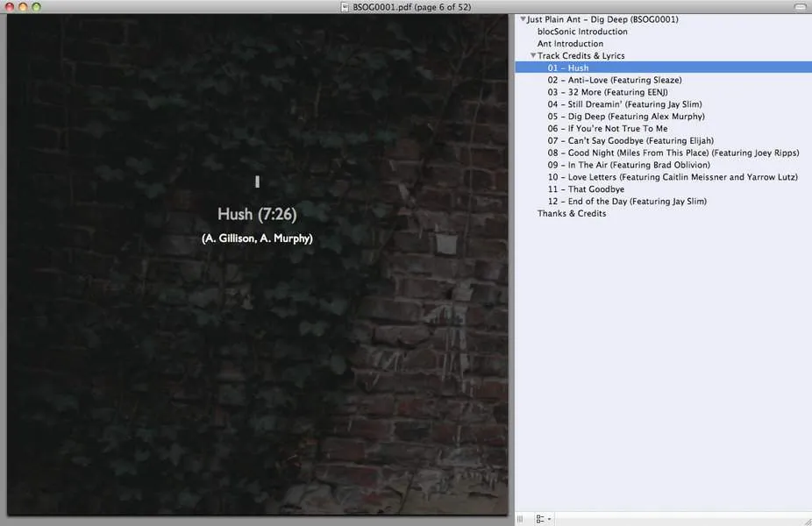Go to 04 – Still Dreamin' entry

pyautogui.click(x=624, y=104)
